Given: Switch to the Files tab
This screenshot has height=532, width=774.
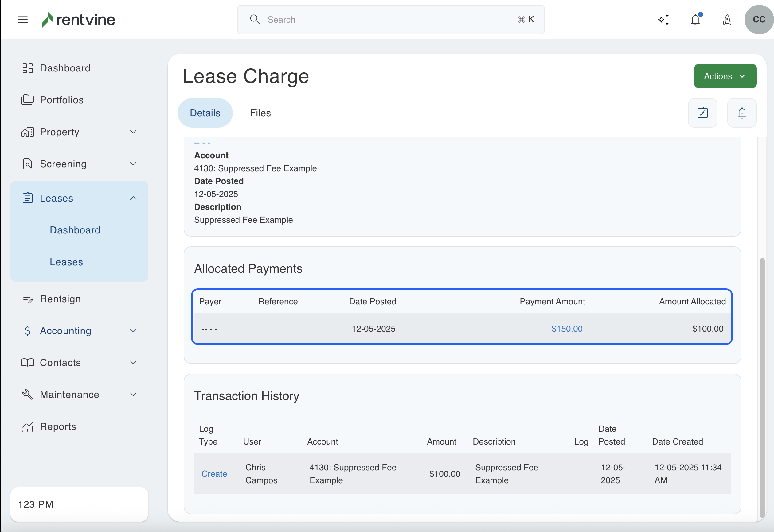Looking at the screenshot, I should coord(260,113).
